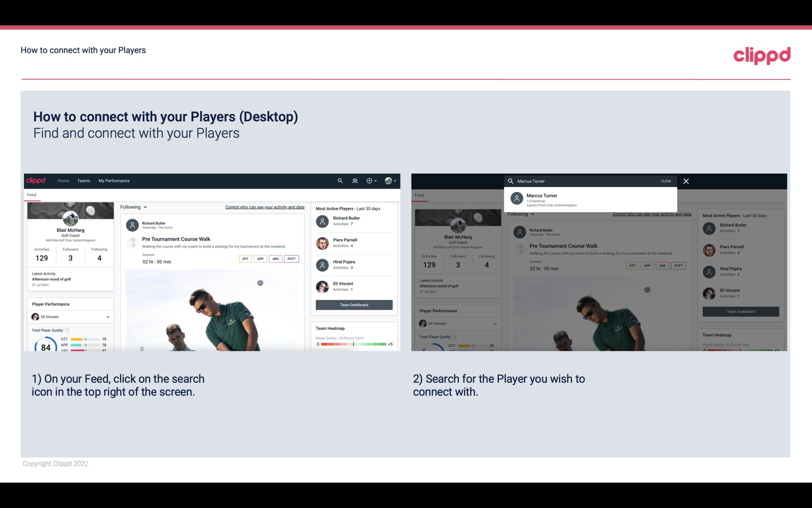Click the Teams navigation icon
The width and height of the screenshot is (812, 508).
pos(83,181)
